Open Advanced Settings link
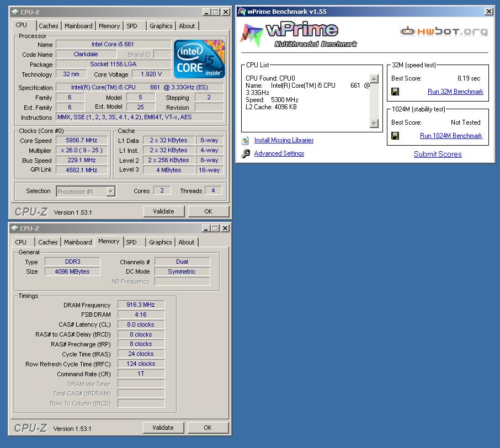Screen dimensions: 500x448 point(279,153)
